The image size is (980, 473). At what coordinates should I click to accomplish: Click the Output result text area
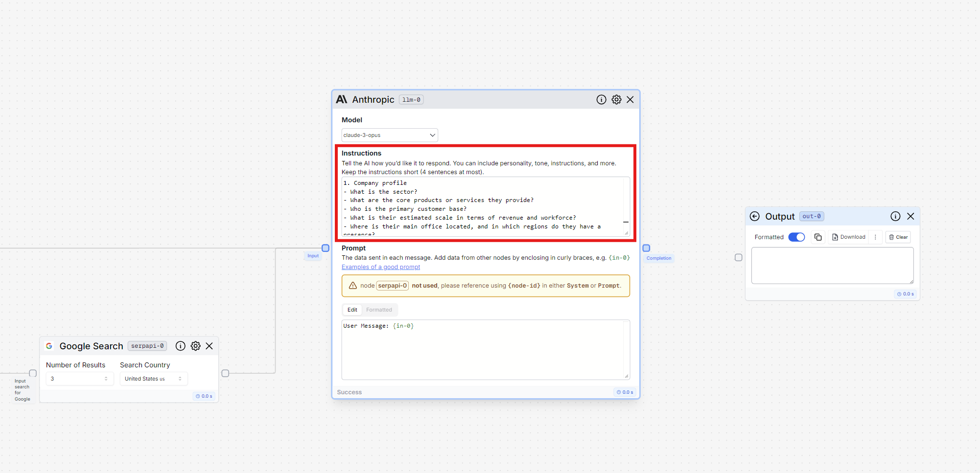pyautogui.click(x=833, y=266)
